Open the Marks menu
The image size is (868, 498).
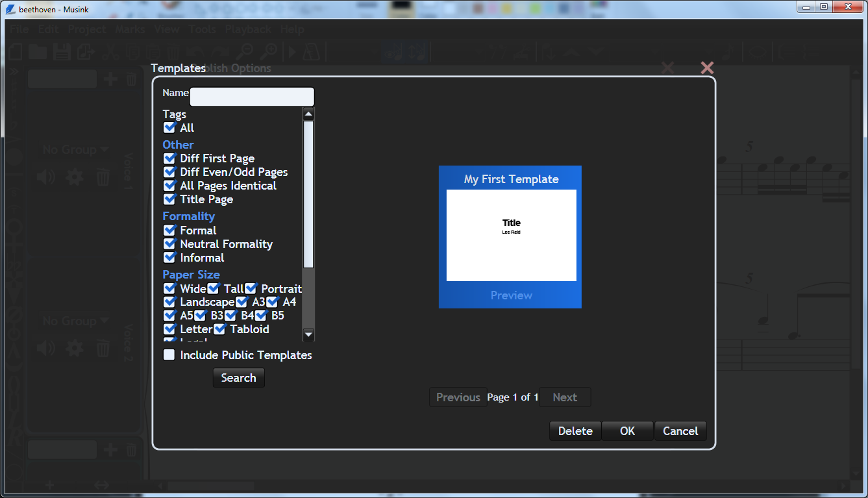pos(130,29)
